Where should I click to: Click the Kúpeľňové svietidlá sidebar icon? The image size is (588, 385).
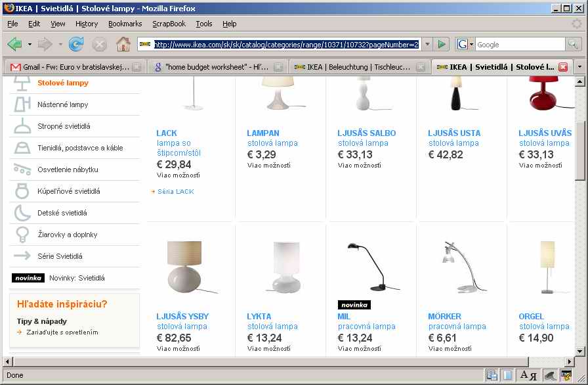coord(22,191)
